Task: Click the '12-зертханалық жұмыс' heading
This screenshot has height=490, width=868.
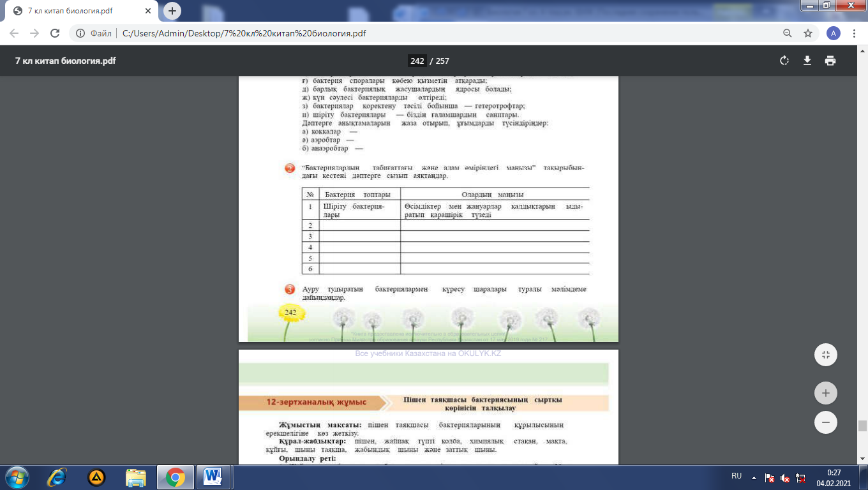Action: 316,402
